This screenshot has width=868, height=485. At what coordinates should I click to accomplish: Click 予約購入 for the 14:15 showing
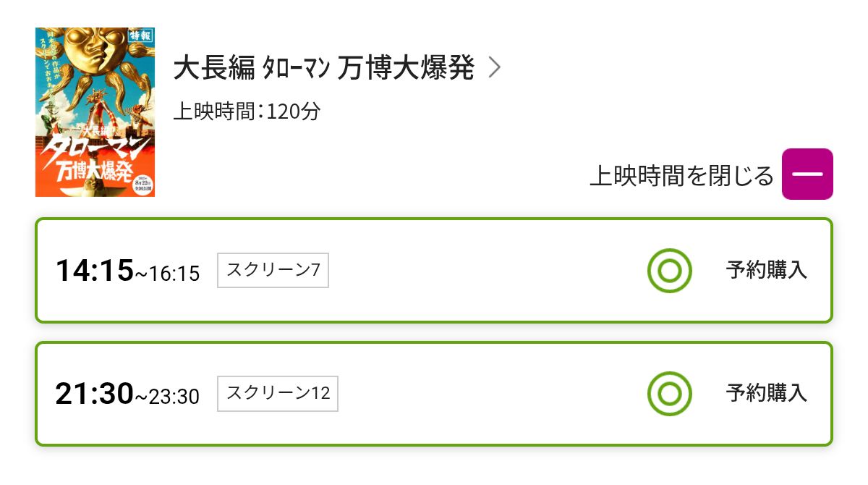[767, 271]
